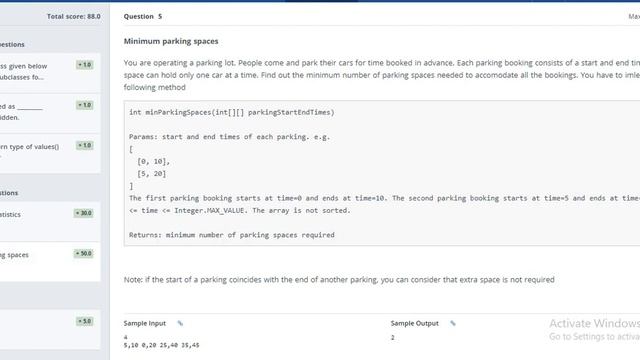Open the 'ss given below' question card
The width and height of the screenshot is (640, 360).
pyautogui.click(x=50, y=73)
